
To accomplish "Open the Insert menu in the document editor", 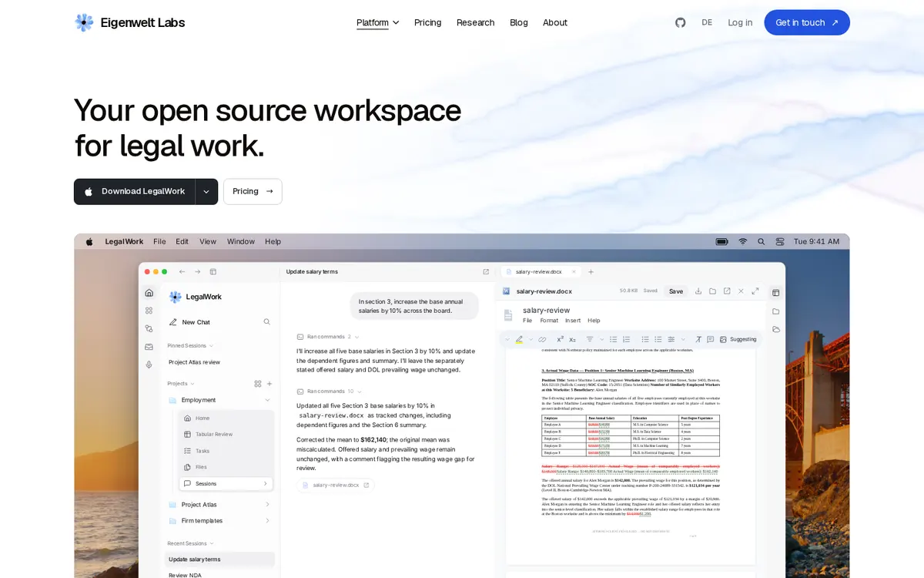I will click(x=573, y=321).
